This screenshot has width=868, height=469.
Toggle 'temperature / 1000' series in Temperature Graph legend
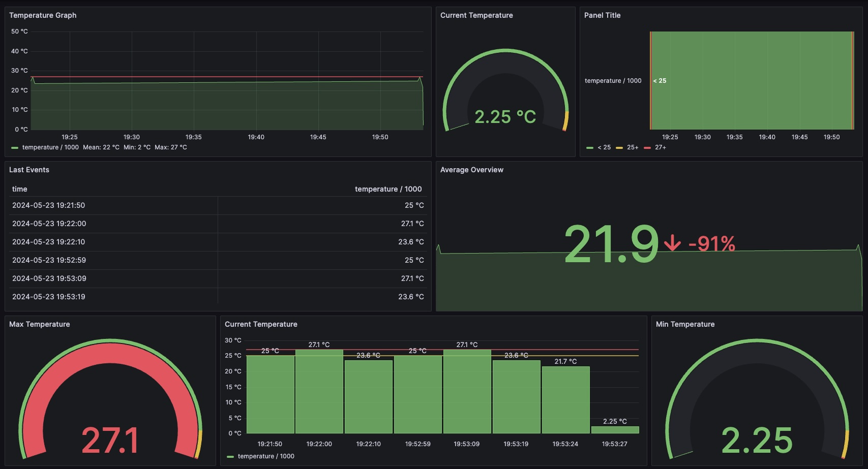[x=50, y=147]
